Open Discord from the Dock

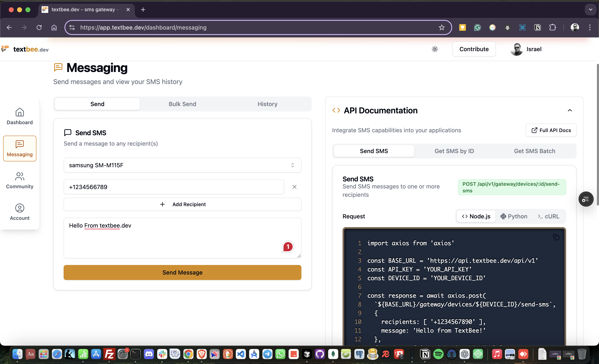(x=149, y=354)
